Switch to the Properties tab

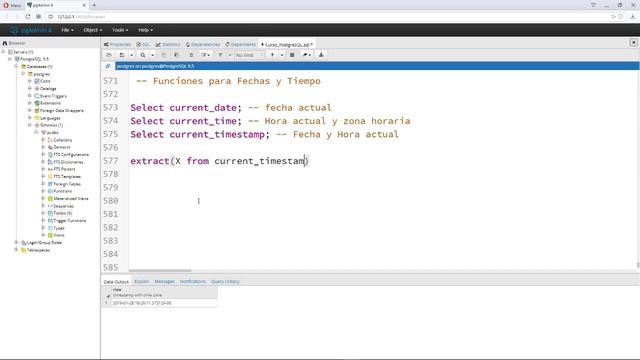[x=117, y=44]
